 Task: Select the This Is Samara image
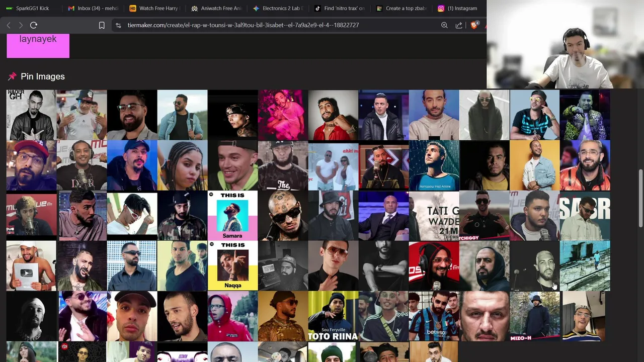[232, 215]
